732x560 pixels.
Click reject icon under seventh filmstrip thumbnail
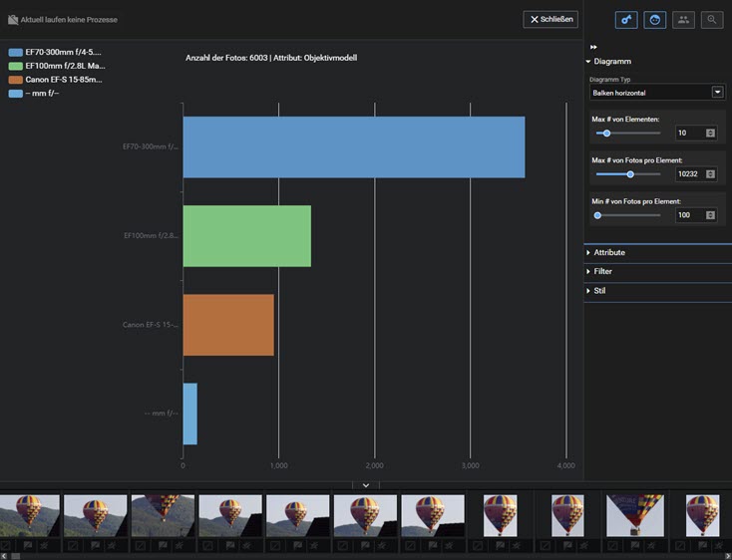410,545
